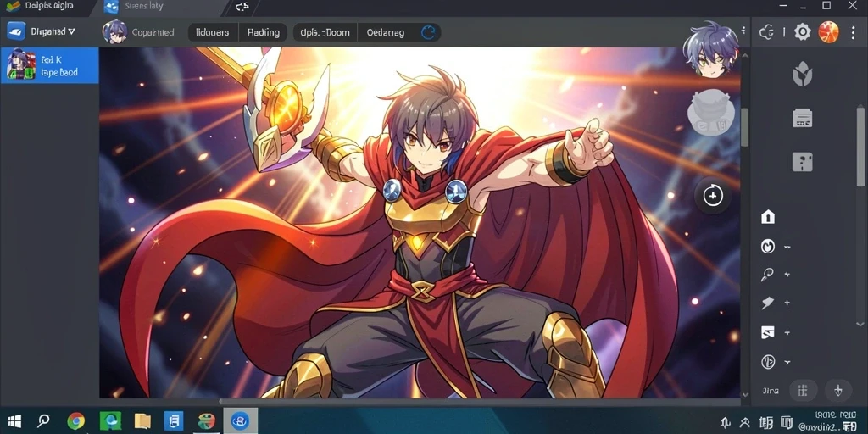Open the settings gear icon
The width and height of the screenshot is (868, 434).
[802, 32]
